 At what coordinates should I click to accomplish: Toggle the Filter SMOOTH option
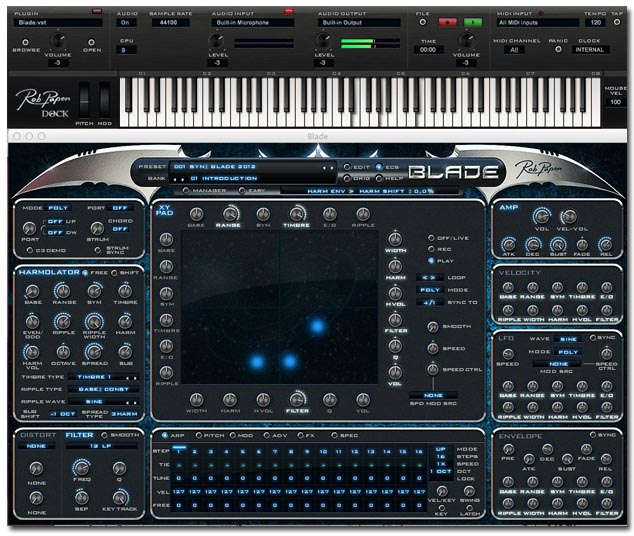click(104, 435)
